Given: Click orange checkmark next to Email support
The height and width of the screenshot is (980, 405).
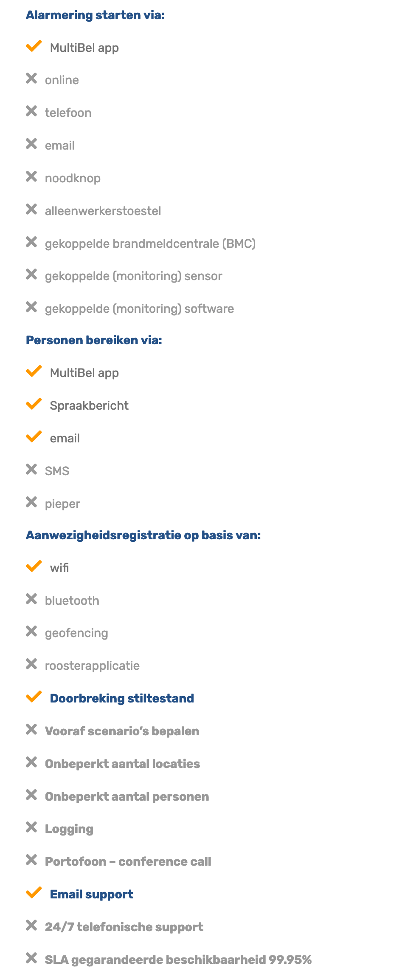Looking at the screenshot, I should (34, 892).
